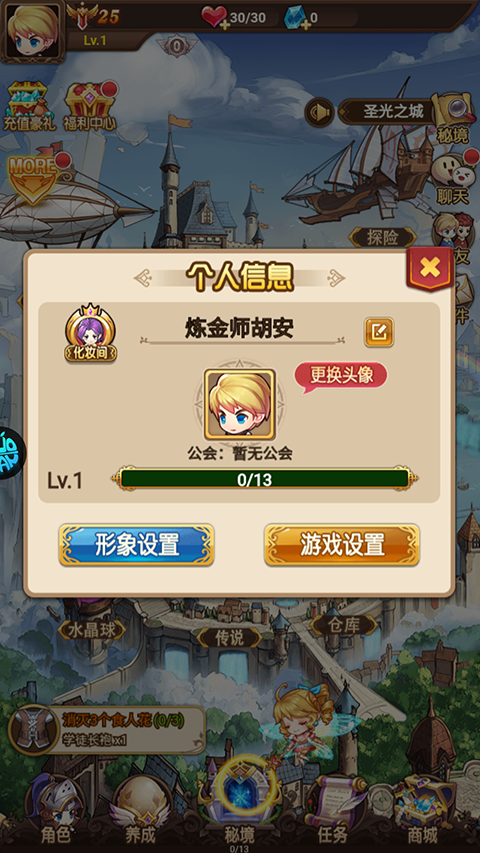Click the edit name pencil icon
The width and height of the screenshot is (480, 853).
(379, 332)
